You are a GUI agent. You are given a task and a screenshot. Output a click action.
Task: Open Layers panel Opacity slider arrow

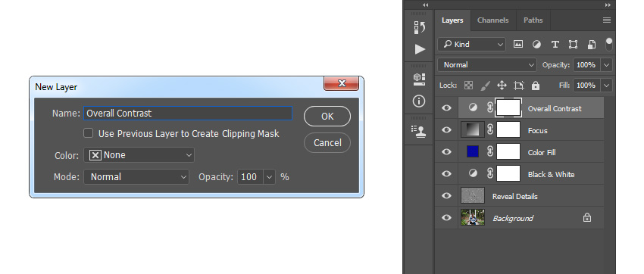(607, 65)
